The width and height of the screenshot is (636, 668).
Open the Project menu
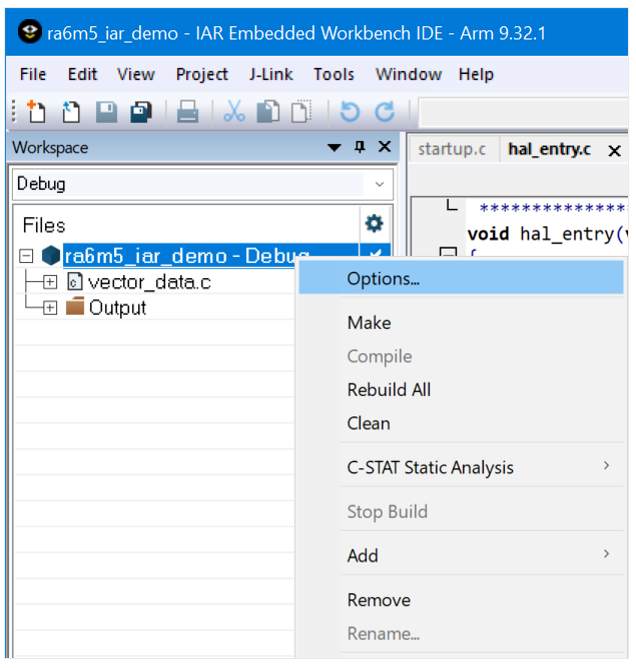click(202, 75)
